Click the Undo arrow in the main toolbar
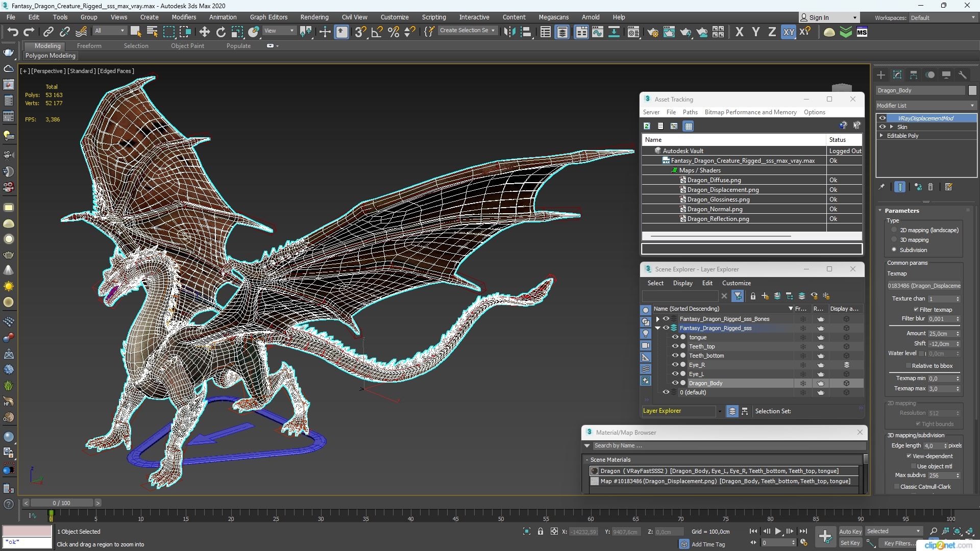The image size is (980, 551). tap(13, 32)
